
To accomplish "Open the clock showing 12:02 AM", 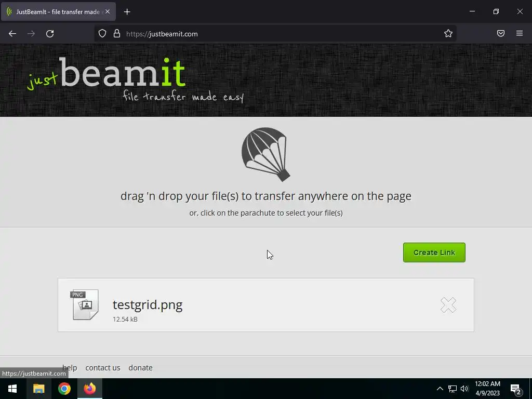I will pos(487,389).
